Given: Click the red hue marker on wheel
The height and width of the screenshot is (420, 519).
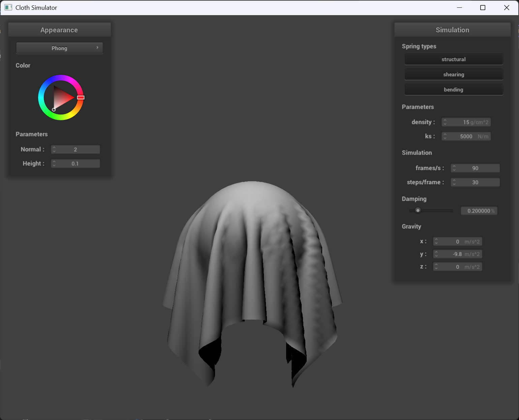Looking at the screenshot, I should point(81,97).
